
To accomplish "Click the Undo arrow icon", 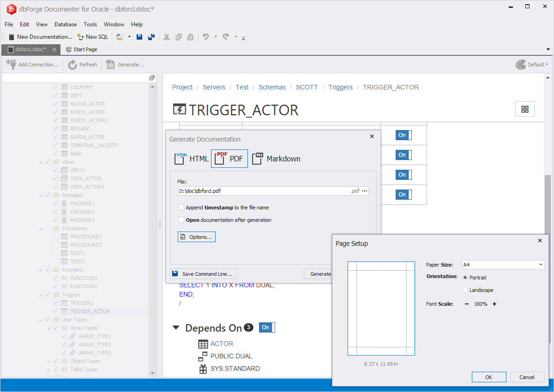I will pyautogui.click(x=206, y=37).
